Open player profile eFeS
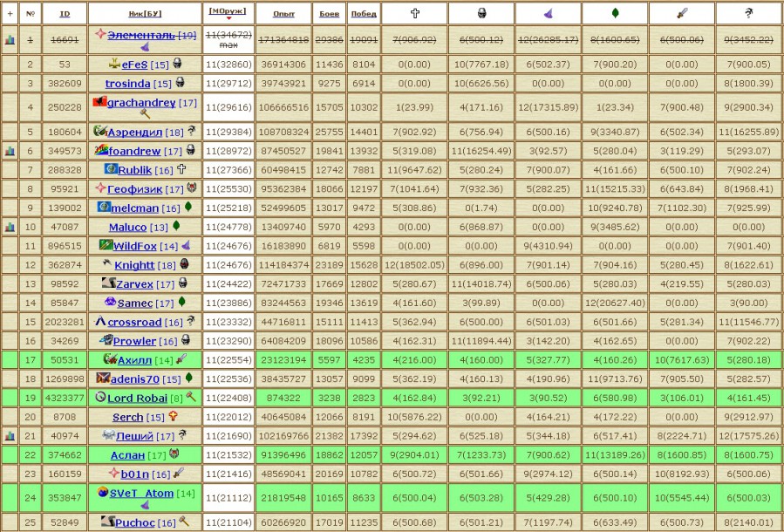Screen dimensions: 784x532 (x=134, y=65)
